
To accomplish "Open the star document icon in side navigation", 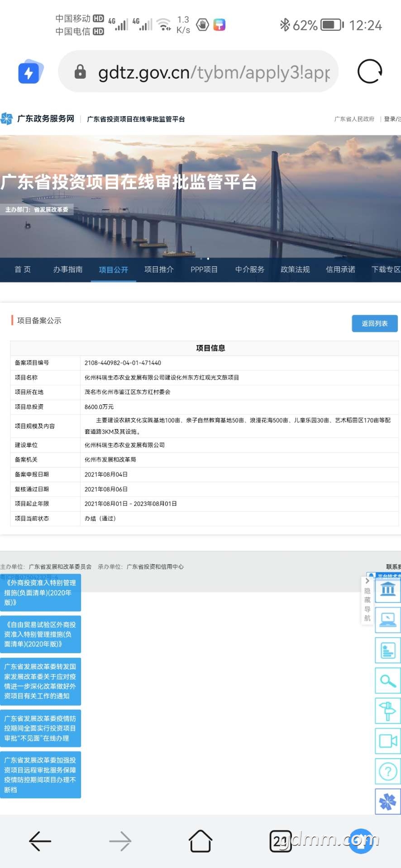I will pyautogui.click(x=388, y=650).
